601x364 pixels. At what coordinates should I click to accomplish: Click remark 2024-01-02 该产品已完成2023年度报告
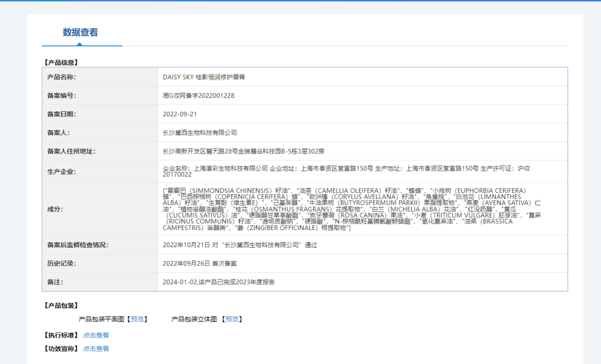point(219,282)
